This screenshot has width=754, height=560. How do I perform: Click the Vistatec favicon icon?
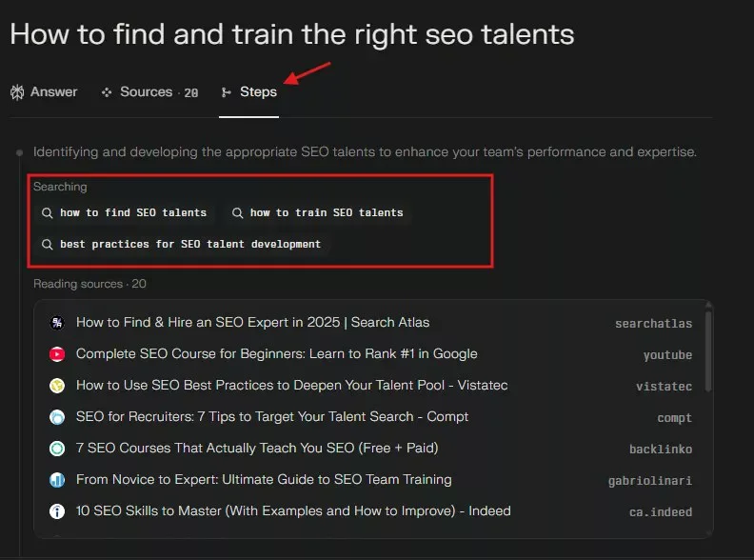click(57, 386)
